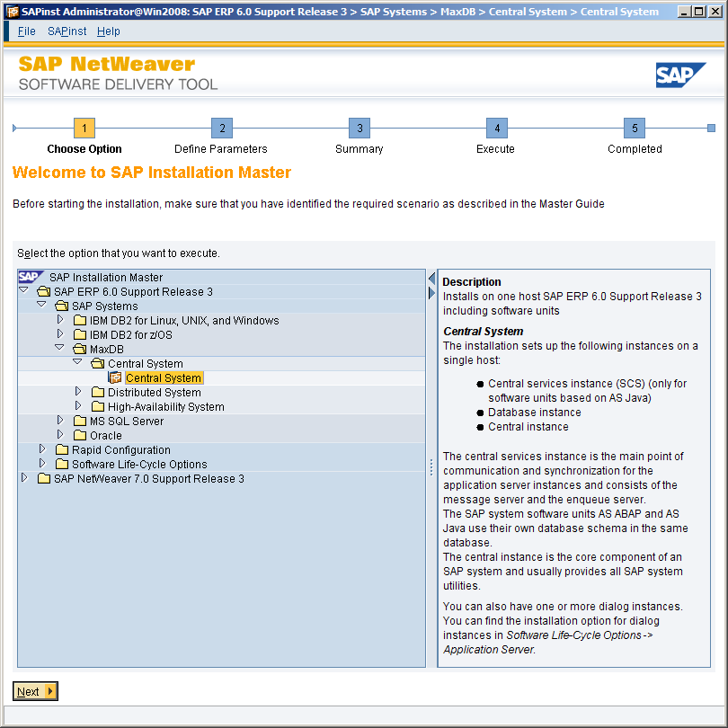Viewport: 728px width, 728px height.
Task: Select IBM DB2 for z/OS label
Action: coord(131,334)
